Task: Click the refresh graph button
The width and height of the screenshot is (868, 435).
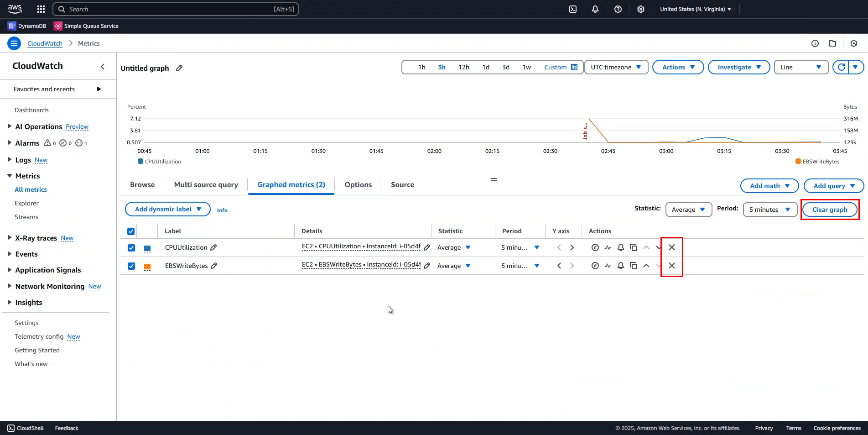Action: tap(842, 67)
